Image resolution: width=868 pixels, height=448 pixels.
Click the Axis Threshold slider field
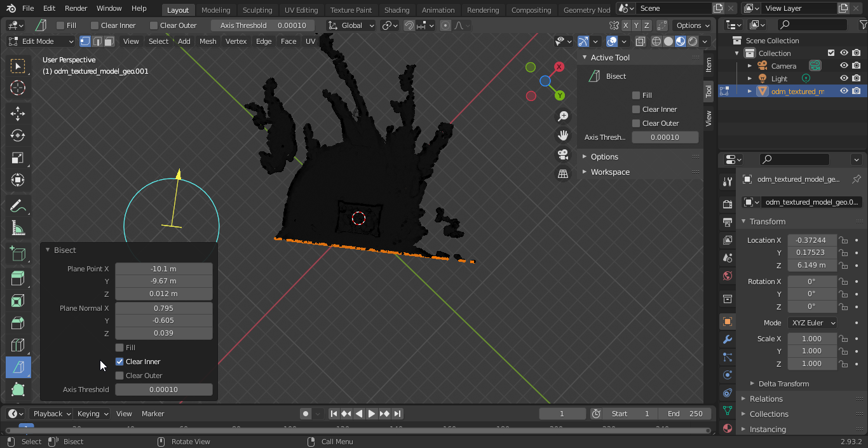(x=164, y=390)
